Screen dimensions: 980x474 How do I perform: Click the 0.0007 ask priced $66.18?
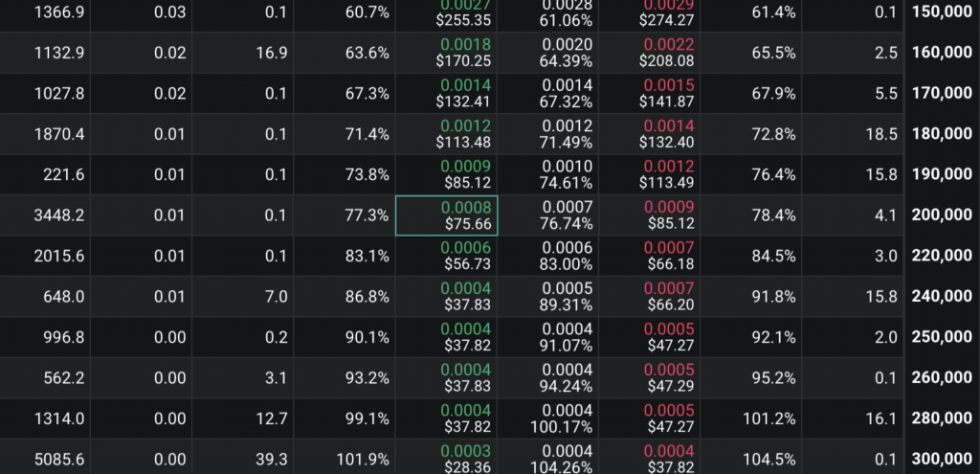coord(661,256)
